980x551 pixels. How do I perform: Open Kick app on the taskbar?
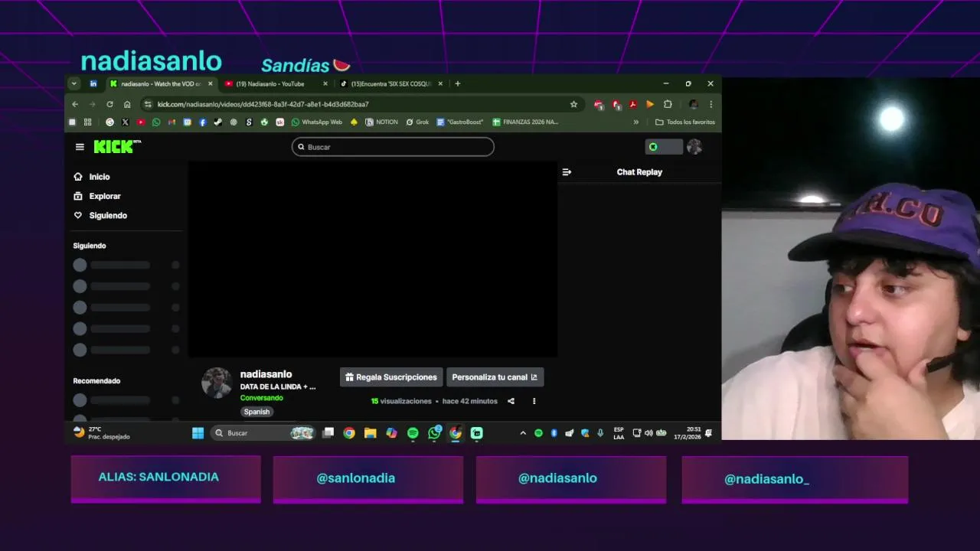tap(477, 433)
